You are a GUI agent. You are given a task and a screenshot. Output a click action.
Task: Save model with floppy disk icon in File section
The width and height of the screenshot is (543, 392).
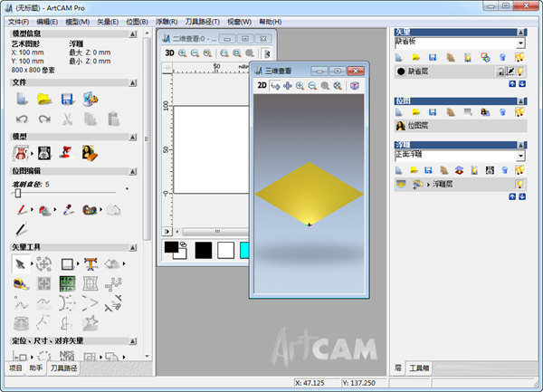click(67, 100)
